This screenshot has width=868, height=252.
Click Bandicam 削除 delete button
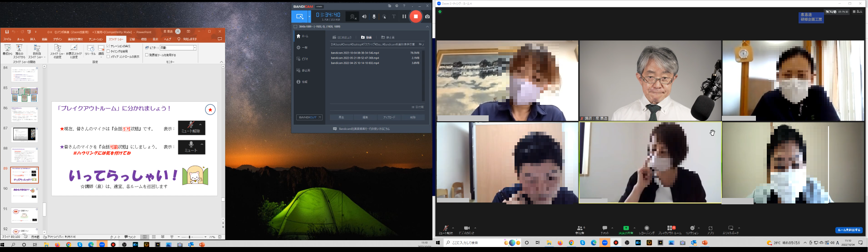coord(413,117)
